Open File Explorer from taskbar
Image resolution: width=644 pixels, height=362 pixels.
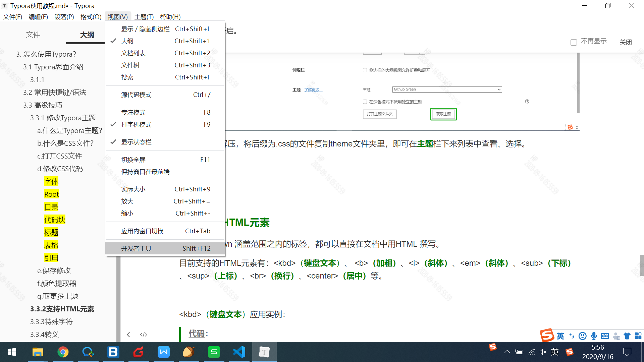tap(38, 352)
